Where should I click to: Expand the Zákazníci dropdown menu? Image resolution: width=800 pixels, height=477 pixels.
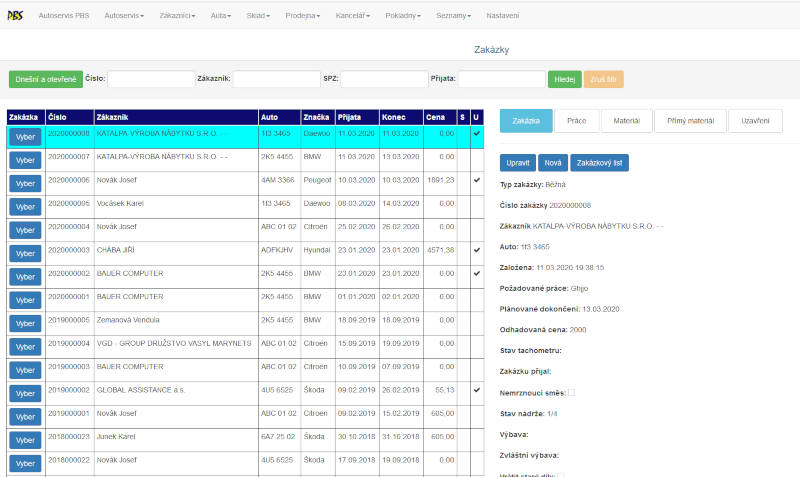point(177,16)
